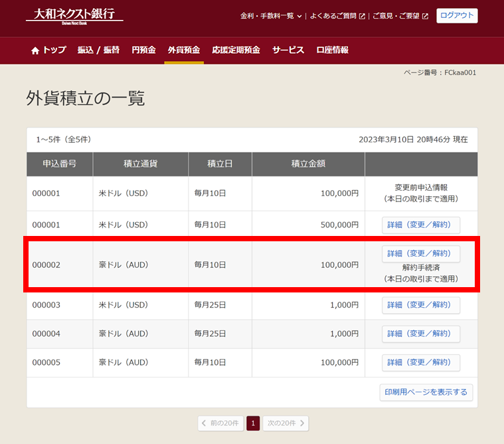Image resolution: width=504 pixels, height=444 pixels.
Task: Expand the 金利・手数料一覧 dropdown chevron
Action: click(299, 16)
